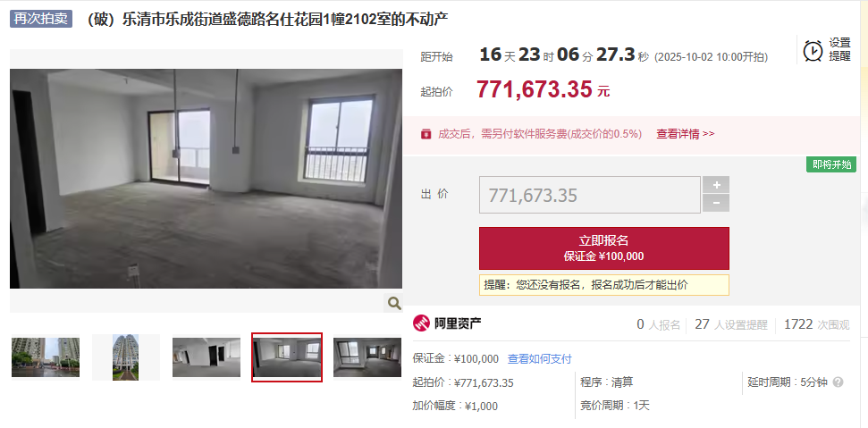The width and height of the screenshot is (868, 428).
Task: Open the 查看详情 service fee link
Action: pyautogui.click(x=686, y=134)
